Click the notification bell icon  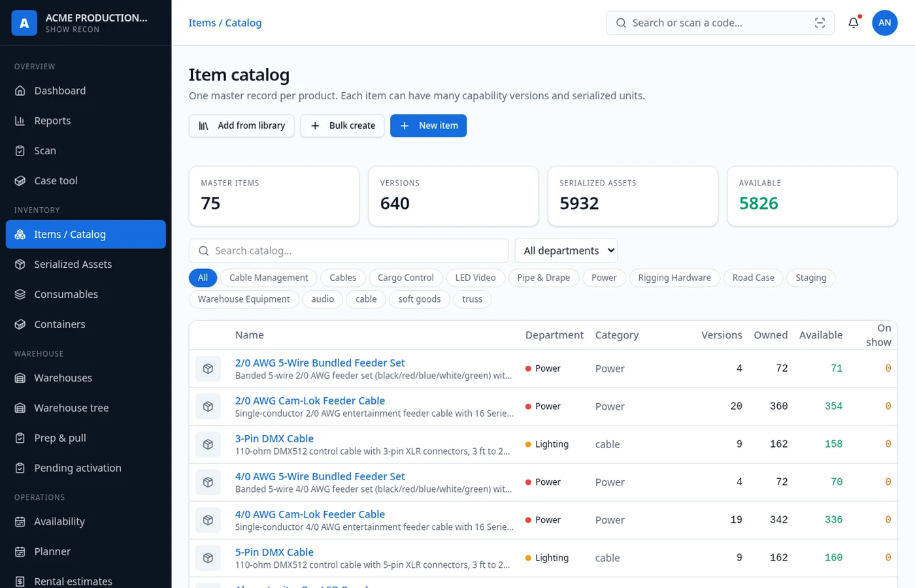tap(853, 23)
